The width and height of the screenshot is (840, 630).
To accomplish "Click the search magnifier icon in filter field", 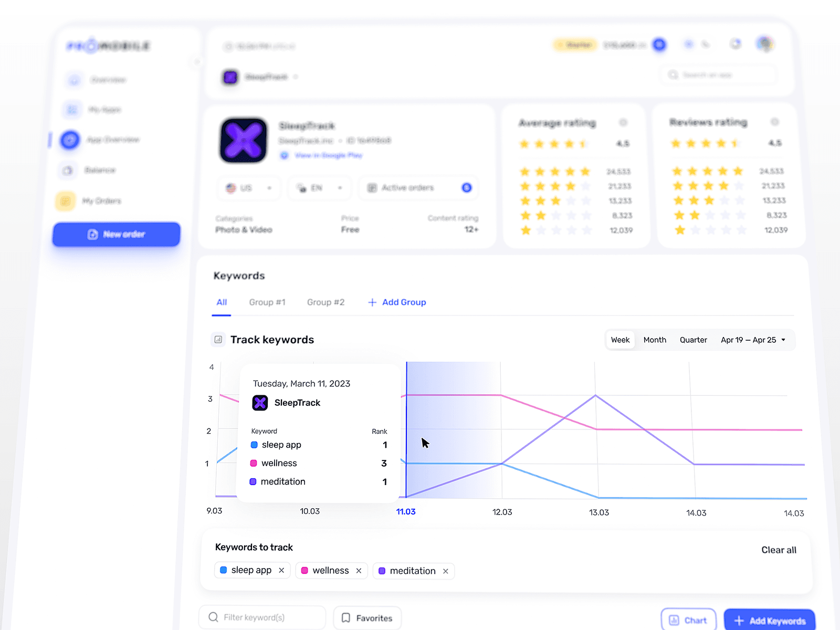I will pyautogui.click(x=214, y=617).
